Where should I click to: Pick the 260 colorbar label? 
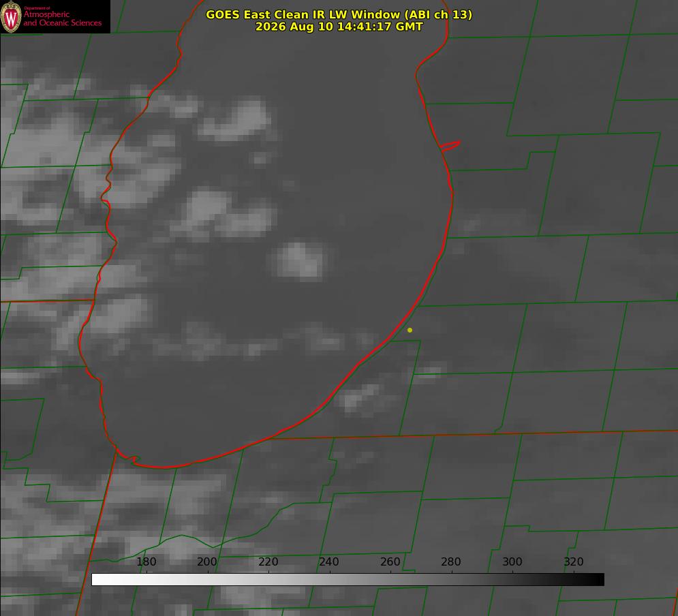tap(390, 561)
